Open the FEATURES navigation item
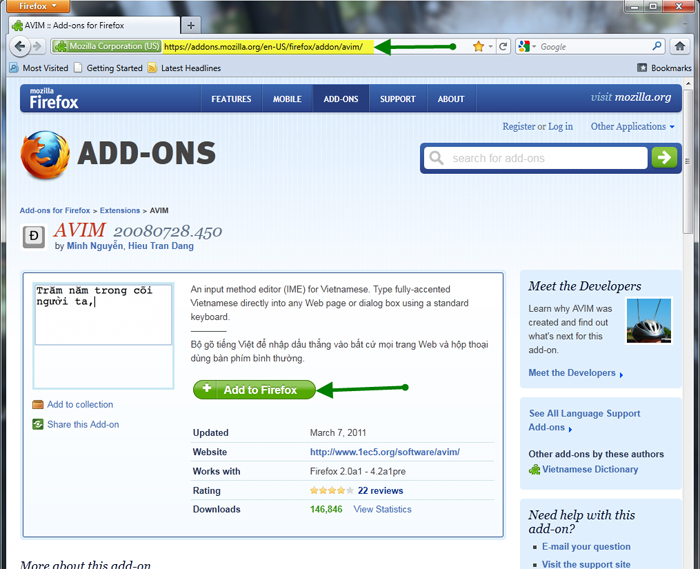 [231, 99]
